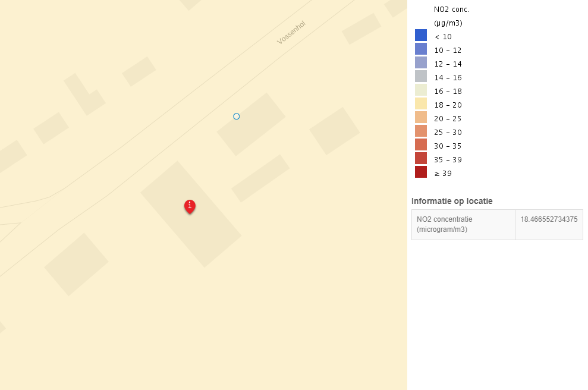Viewport: 588px width, 390px height.
Task: Click the 'NO2 concentratie (microgram/m3)' cell
Action: [x=464, y=225]
